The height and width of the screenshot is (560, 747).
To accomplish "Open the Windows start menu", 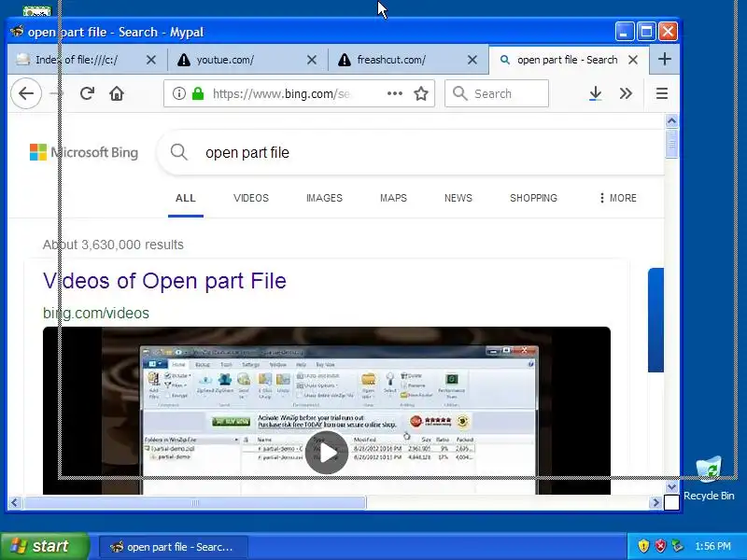I will pyautogui.click(x=44, y=546).
